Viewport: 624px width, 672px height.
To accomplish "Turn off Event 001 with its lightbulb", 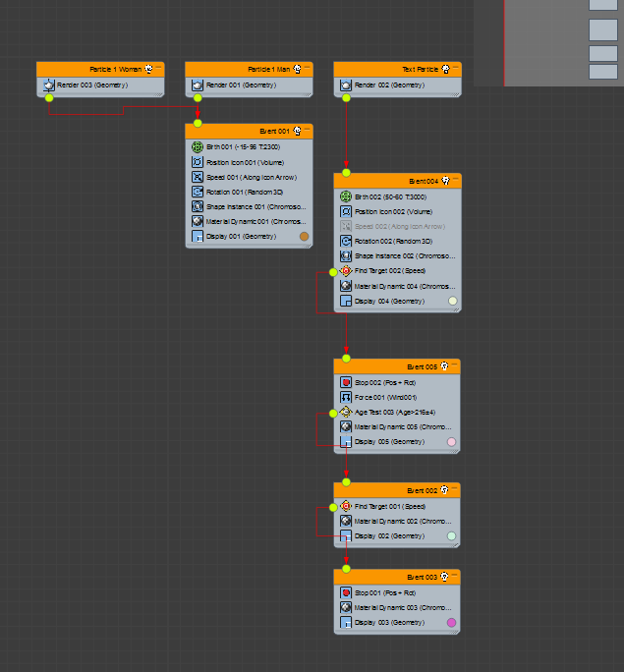I will pyautogui.click(x=297, y=131).
